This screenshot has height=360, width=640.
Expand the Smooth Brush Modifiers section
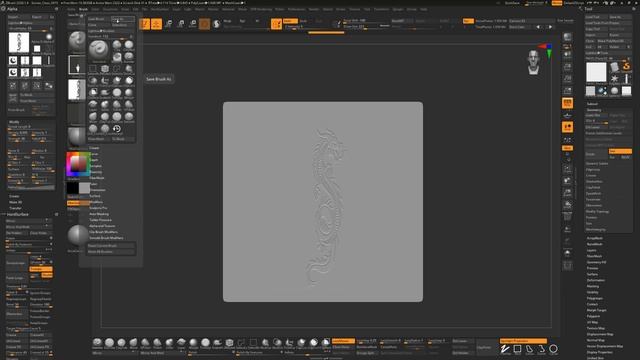pos(106,238)
